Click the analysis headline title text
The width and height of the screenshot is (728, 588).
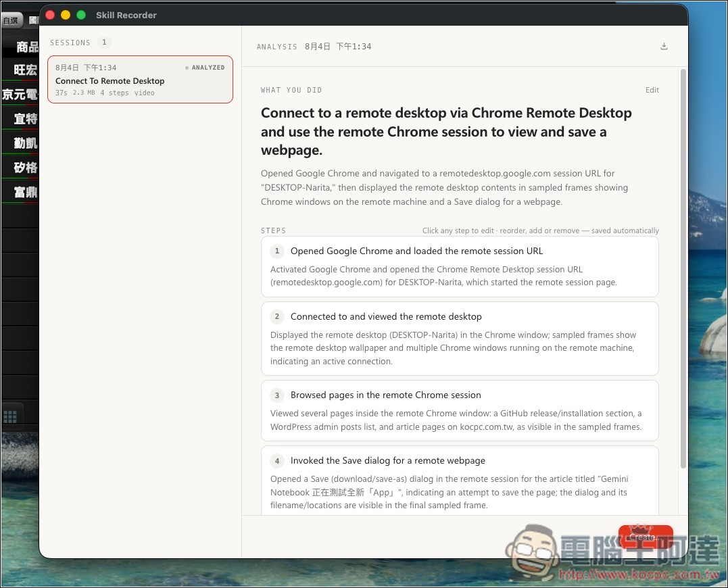pyautogui.click(x=446, y=131)
